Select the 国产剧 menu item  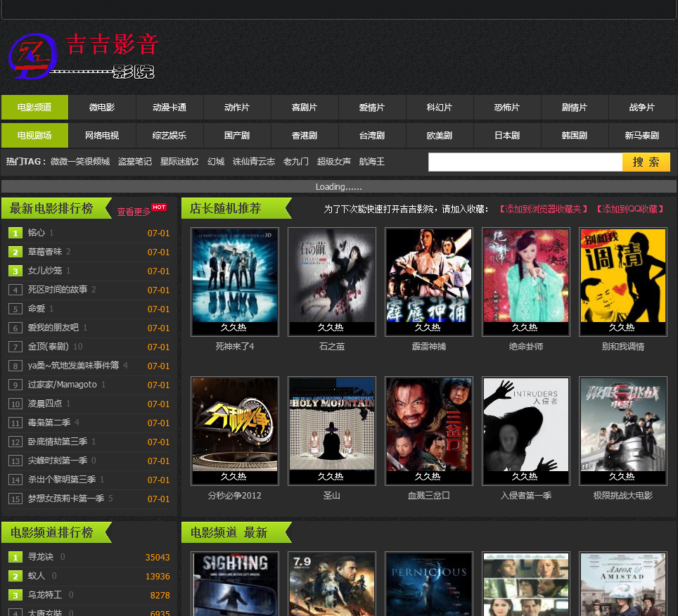point(237,135)
